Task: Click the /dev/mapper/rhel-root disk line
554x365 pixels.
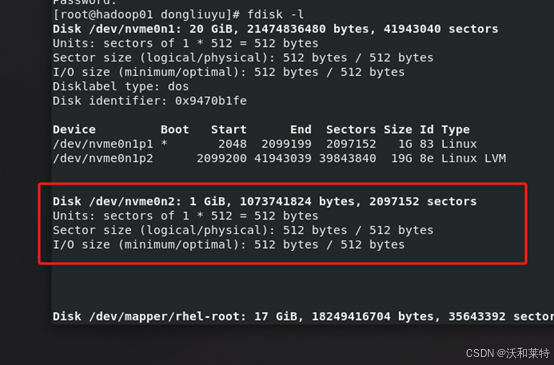Action: coord(303,317)
